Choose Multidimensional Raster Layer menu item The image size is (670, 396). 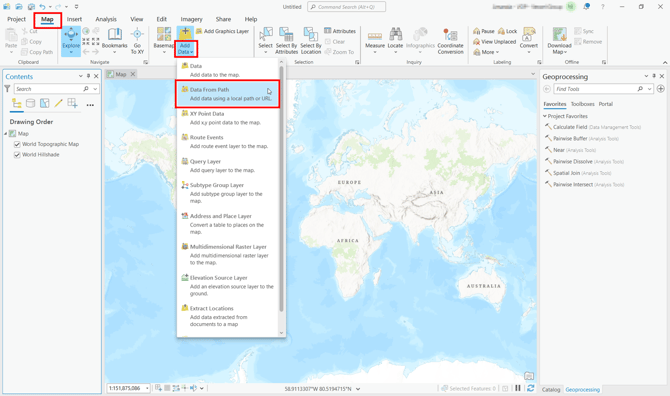tap(228, 254)
